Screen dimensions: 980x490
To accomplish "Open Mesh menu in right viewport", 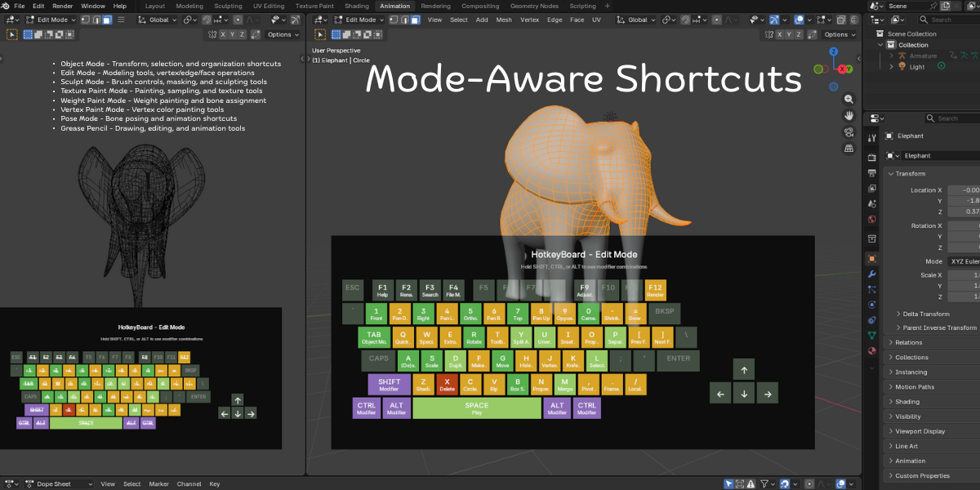I will point(505,20).
